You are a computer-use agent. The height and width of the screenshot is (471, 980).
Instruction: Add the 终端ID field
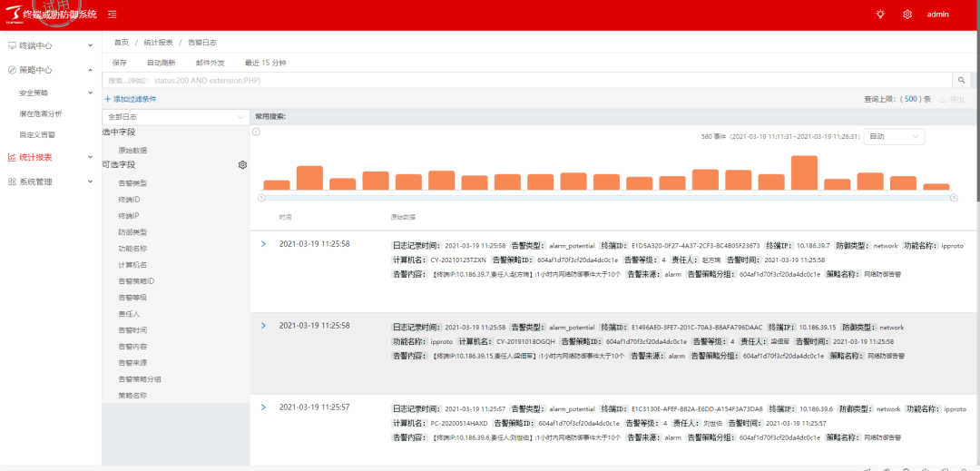pos(130,200)
